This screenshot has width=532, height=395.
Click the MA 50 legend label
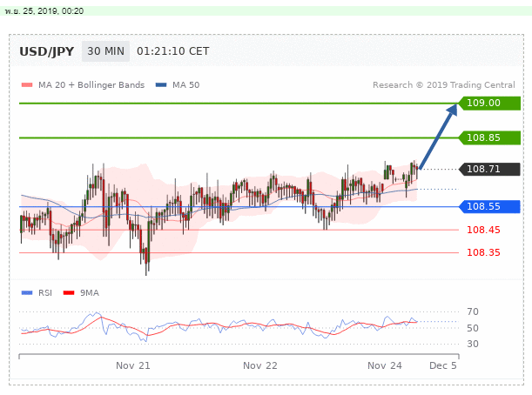tap(186, 84)
